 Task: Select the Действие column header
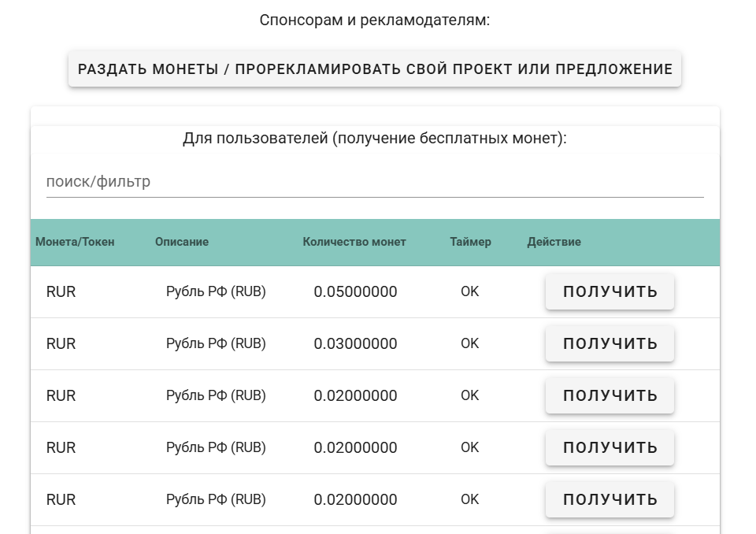[554, 242]
